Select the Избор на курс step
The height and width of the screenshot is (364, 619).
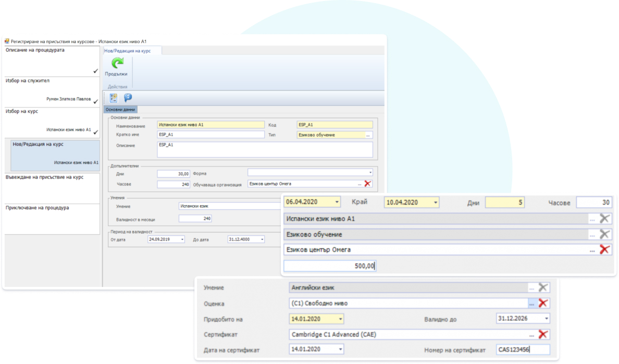click(52, 122)
